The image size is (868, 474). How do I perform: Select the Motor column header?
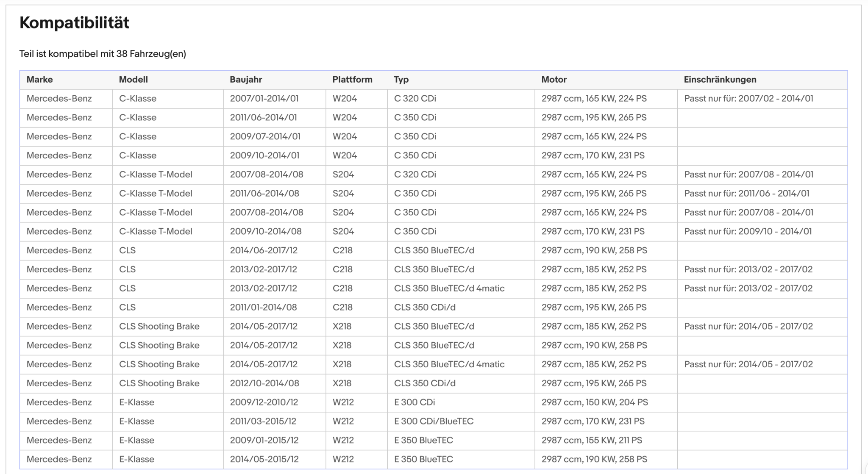tap(554, 80)
